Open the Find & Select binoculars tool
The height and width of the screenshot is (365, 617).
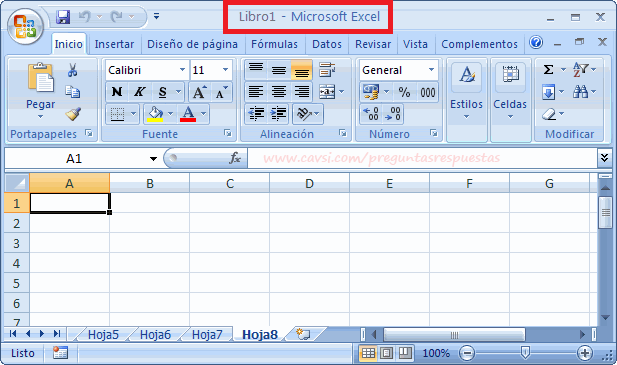click(x=581, y=92)
